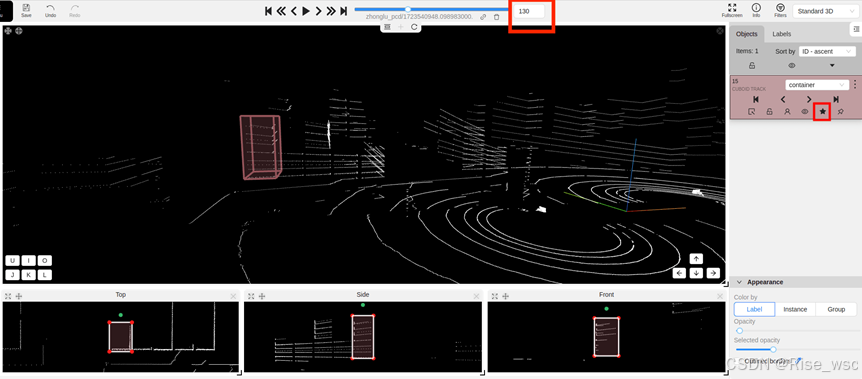Click the Save icon
This screenshot has width=862, height=379.
[26, 8]
